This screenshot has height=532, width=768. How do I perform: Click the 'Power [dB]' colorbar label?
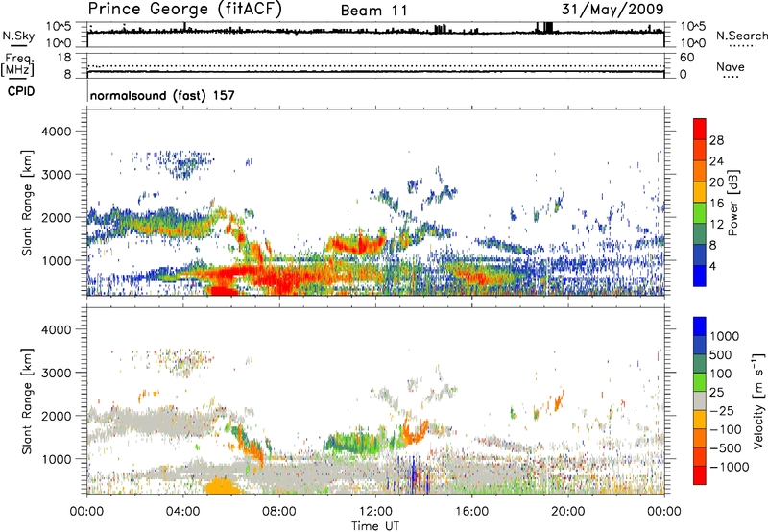(x=732, y=203)
